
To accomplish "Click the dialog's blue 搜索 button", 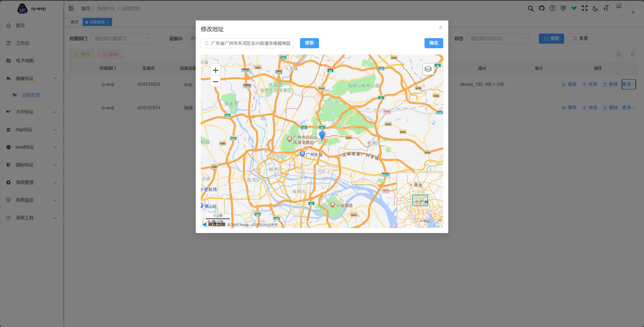I will [309, 43].
